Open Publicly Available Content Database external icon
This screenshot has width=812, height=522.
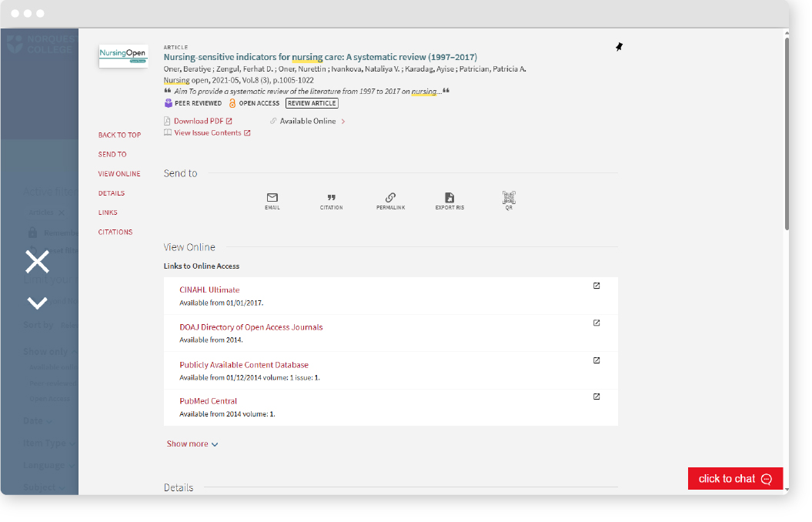pos(596,360)
